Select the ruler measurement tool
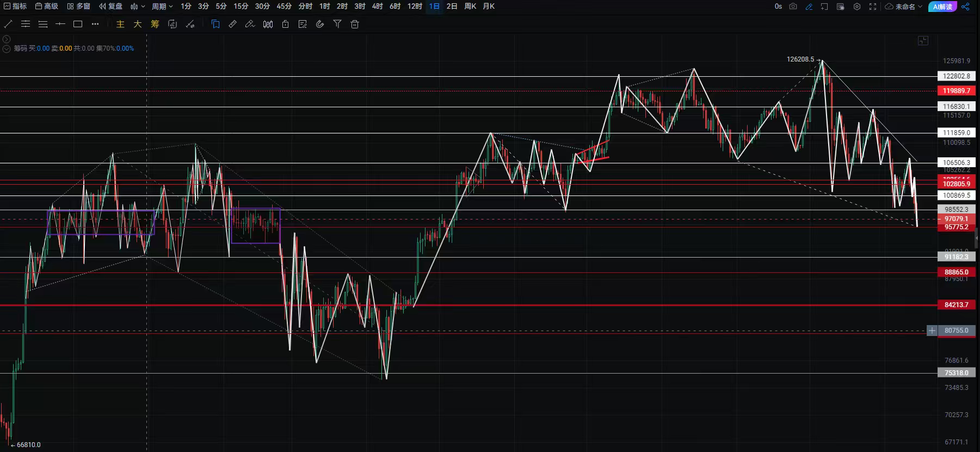 tap(232, 24)
